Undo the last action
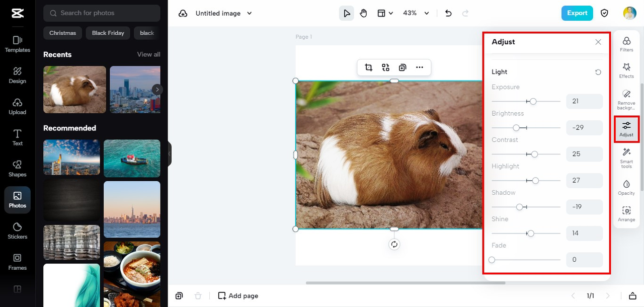 click(x=448, y=13)
